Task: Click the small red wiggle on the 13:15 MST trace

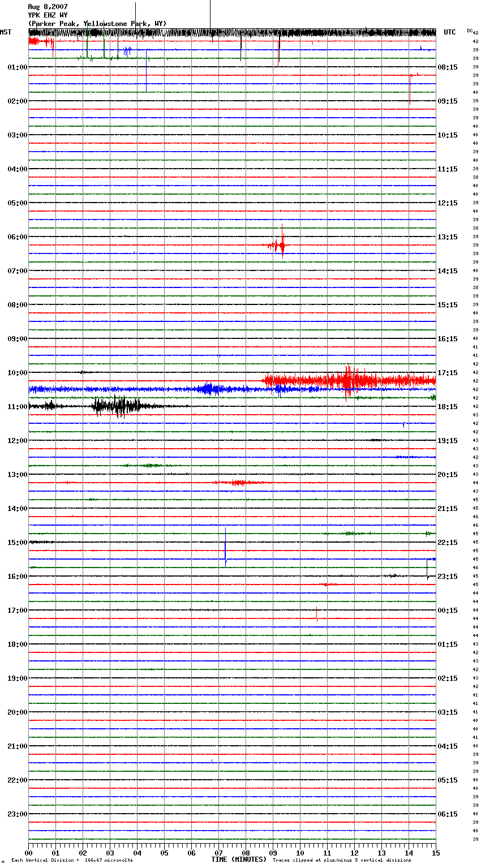Action: click(x=239, y=483)
